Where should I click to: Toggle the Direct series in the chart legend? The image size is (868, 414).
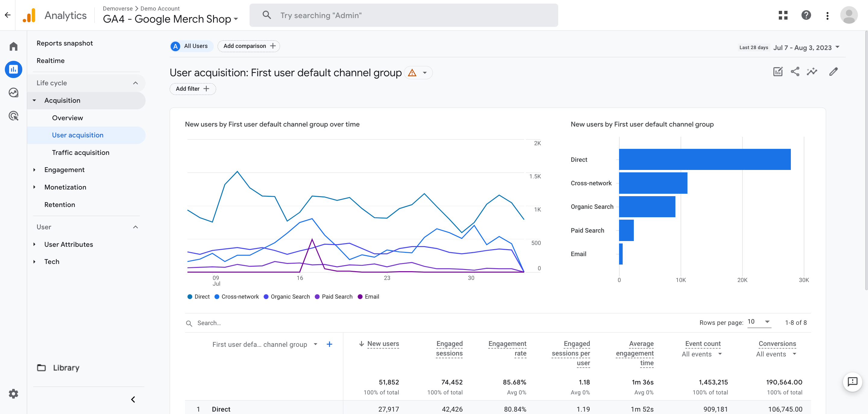tap(199, 296)
